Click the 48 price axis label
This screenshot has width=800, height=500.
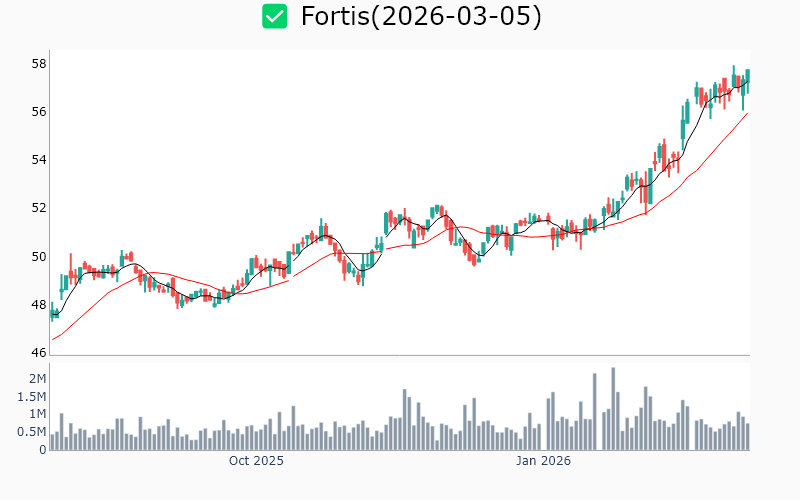[x=39, y=305]
